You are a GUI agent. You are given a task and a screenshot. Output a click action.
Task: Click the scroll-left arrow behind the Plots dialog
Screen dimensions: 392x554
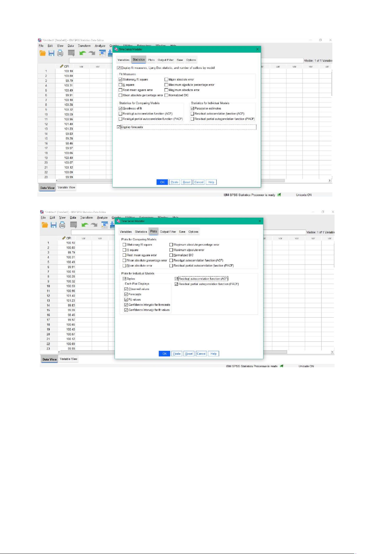tap(59, 352)
